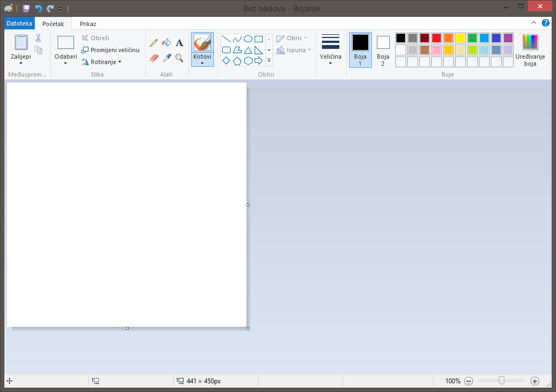Choose the Curve shape

[237, 39]
